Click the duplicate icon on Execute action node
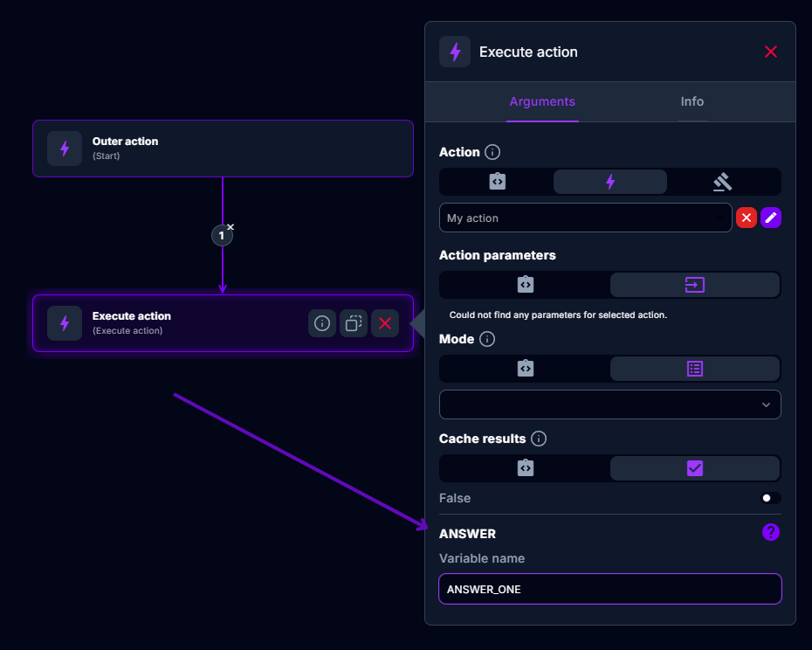The height and width of the screenshot is (650, 812). click(x=354, y=323)
